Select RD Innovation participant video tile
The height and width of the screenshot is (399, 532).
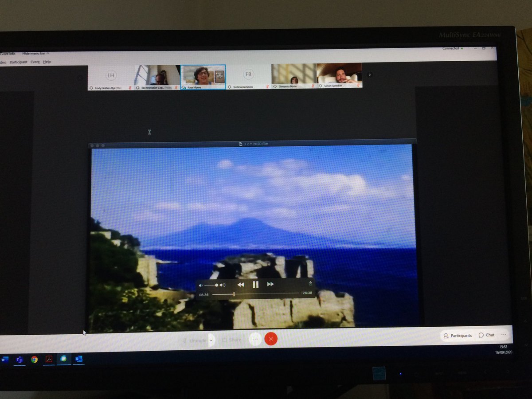pos(157,77)
